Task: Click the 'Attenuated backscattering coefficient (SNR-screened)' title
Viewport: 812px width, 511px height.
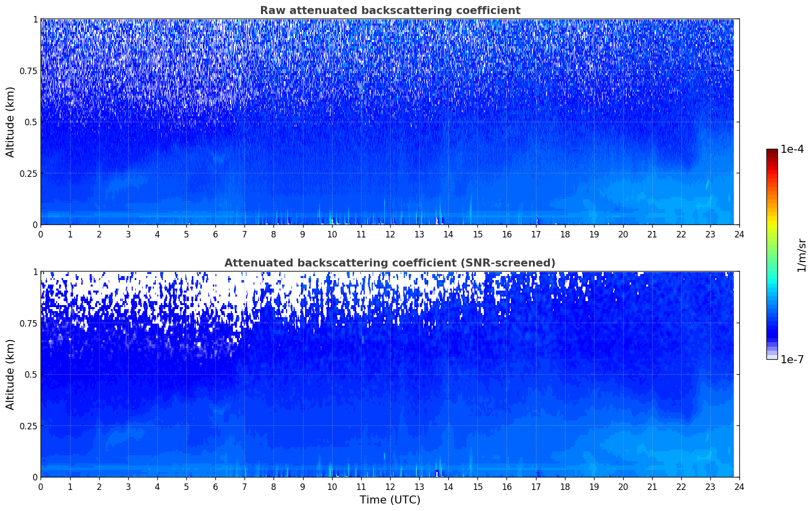Action: 390,263
